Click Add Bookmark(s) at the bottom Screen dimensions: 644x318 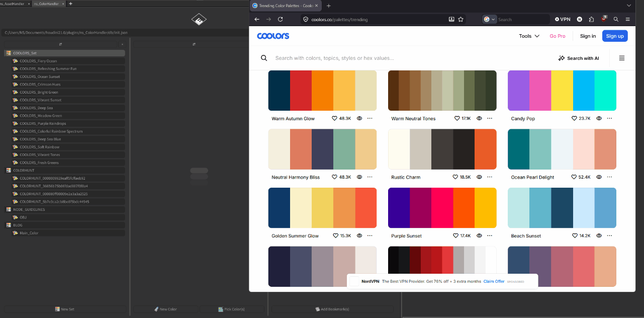pyautogui.click(x=332, y=309)
